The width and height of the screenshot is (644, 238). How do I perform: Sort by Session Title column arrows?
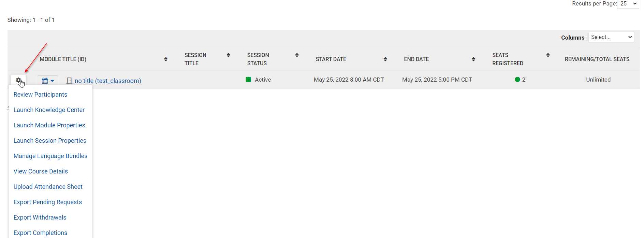pos(228,55)
